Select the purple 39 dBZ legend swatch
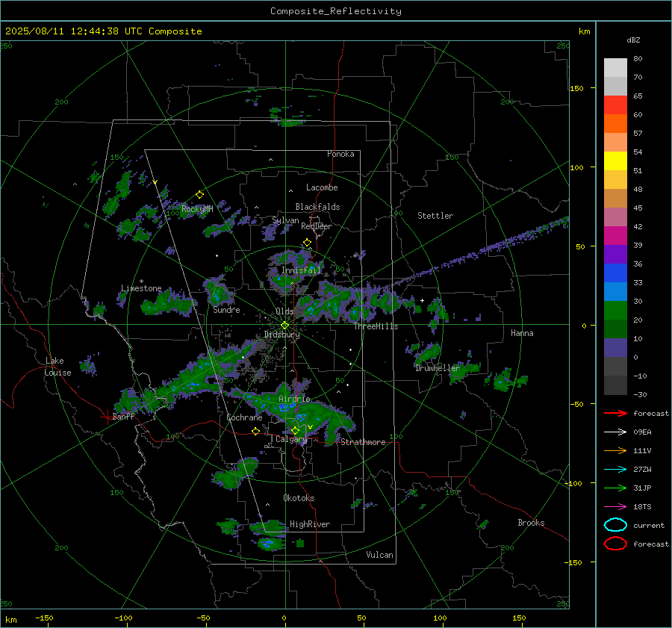The width and height of the screenshot is (672, 628). (615, 255)
